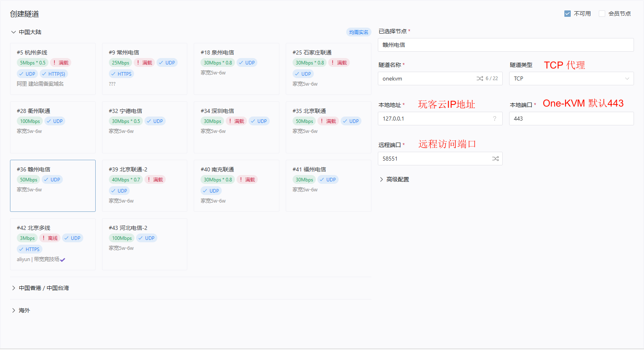Click the UDP tag on #43 河北电信-2
This screenshot has width=644, height=350.
click(x=146, y=238)
